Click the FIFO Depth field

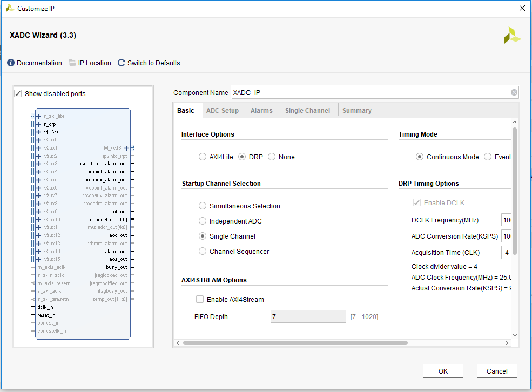tap(308, 316)
